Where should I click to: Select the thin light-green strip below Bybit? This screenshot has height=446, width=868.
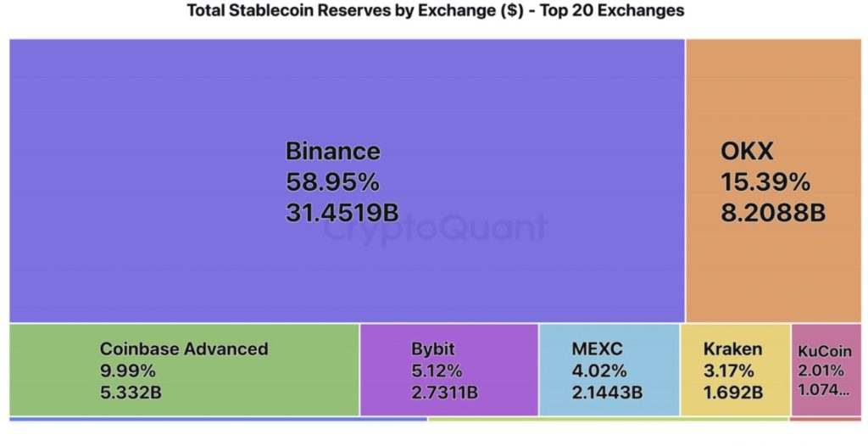608,419
